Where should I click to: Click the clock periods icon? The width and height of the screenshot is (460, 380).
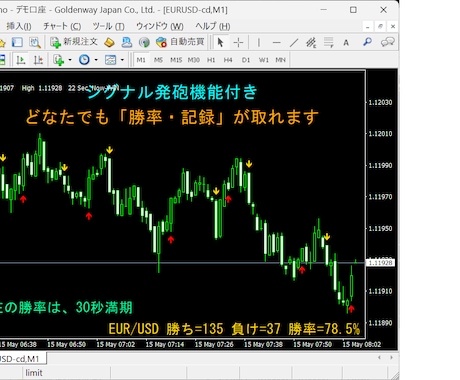pyautogui.click(x=84, y=60)
